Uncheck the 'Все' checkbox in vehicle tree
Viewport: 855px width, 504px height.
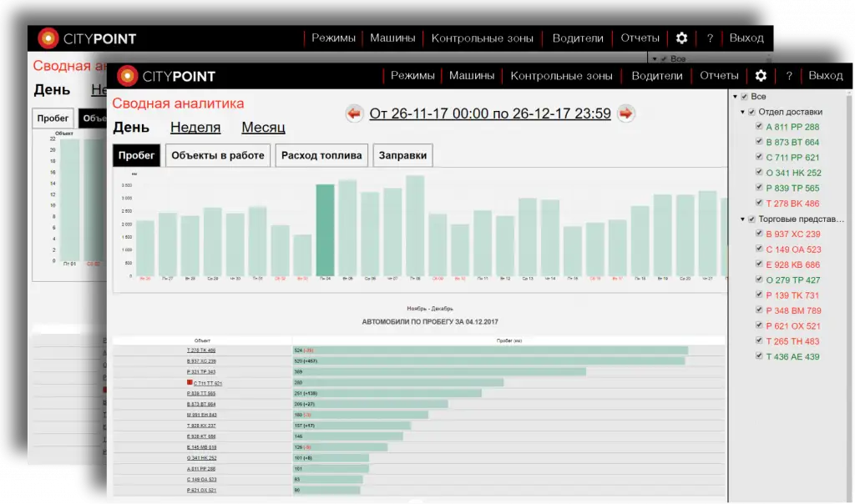tap(744, 97)
